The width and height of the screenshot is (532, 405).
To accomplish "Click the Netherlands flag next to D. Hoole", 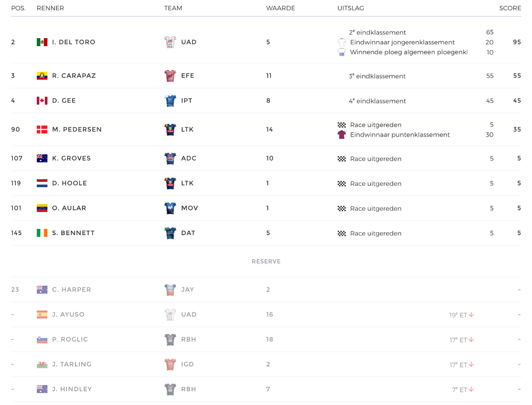I will [x=42, y=183].
